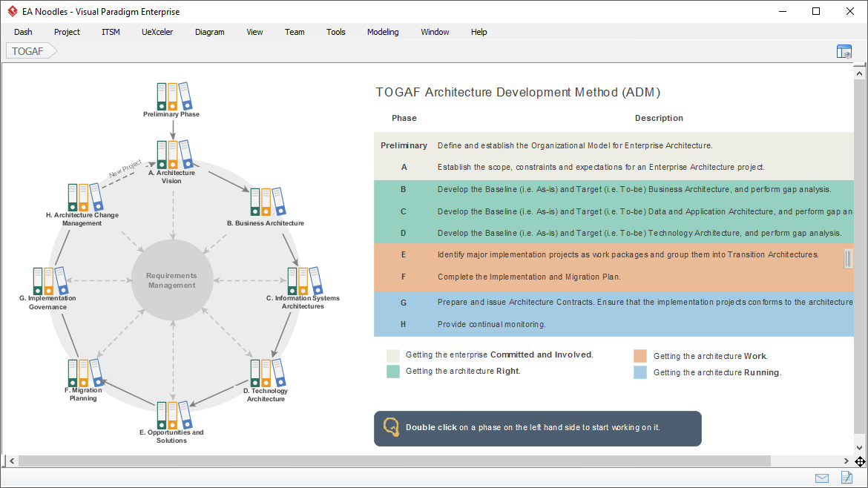This screenshot has width=868, height=488.
Task: Open the Diagram menu
Action: (210, 32)
